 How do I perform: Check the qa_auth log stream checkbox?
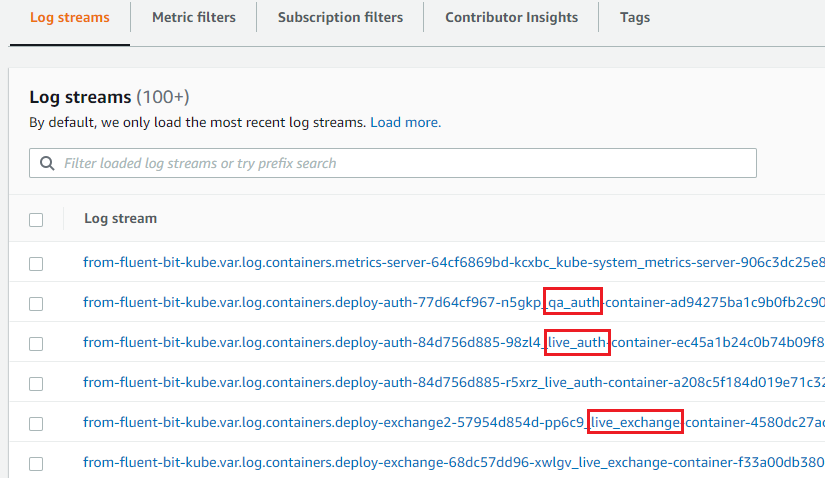point(36,303)
